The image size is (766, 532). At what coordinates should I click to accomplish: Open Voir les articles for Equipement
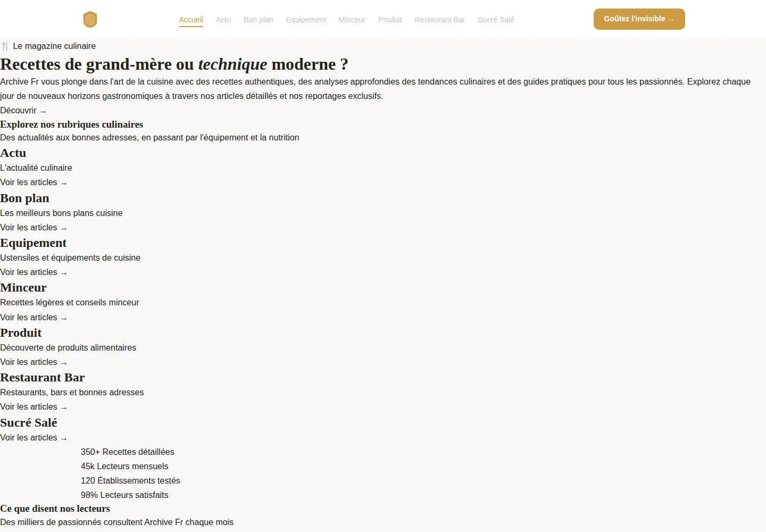click(x=34, y=272)
